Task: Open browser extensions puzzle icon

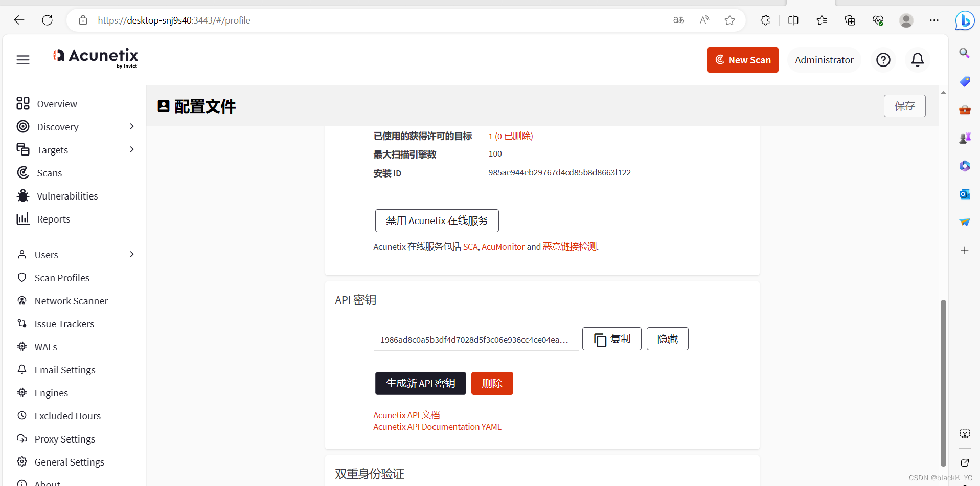Action: coord(765,20)
